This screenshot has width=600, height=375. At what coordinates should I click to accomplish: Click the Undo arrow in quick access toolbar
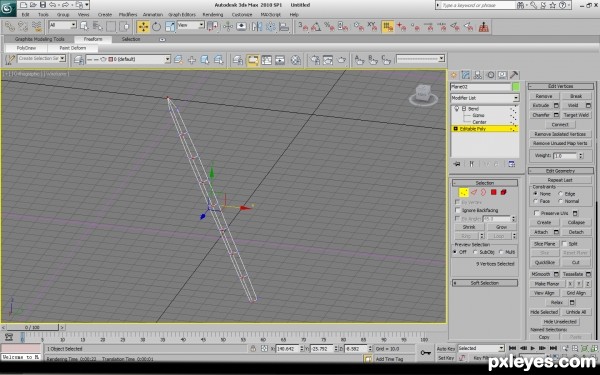click(x=52, y=5)
